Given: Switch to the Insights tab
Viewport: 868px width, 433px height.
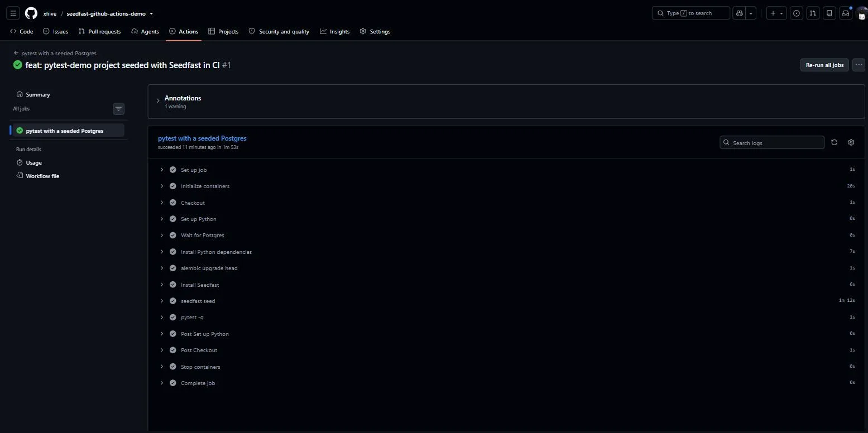Looking at the screenshot, I should (335, 32).
